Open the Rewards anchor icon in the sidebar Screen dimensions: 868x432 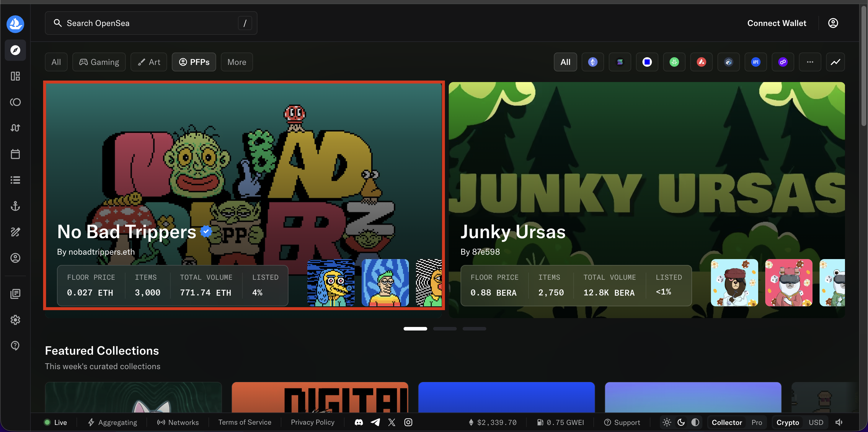tap(15, 206)
